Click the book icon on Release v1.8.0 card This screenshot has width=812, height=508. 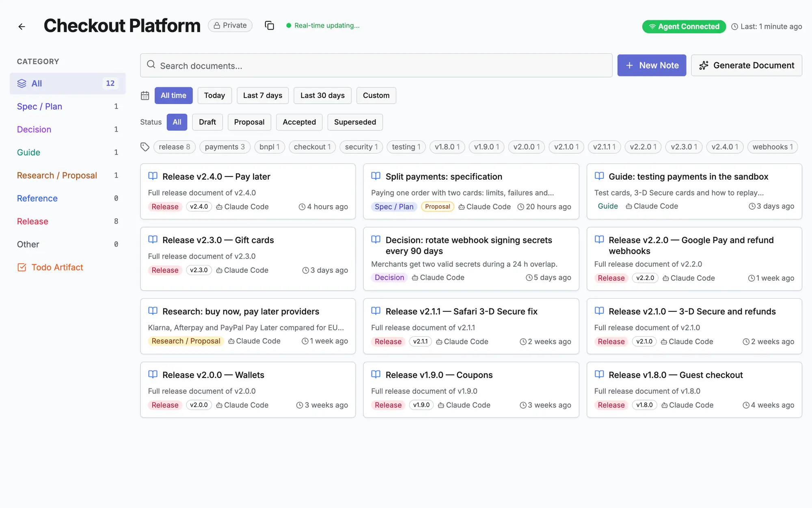pos(599,374)
